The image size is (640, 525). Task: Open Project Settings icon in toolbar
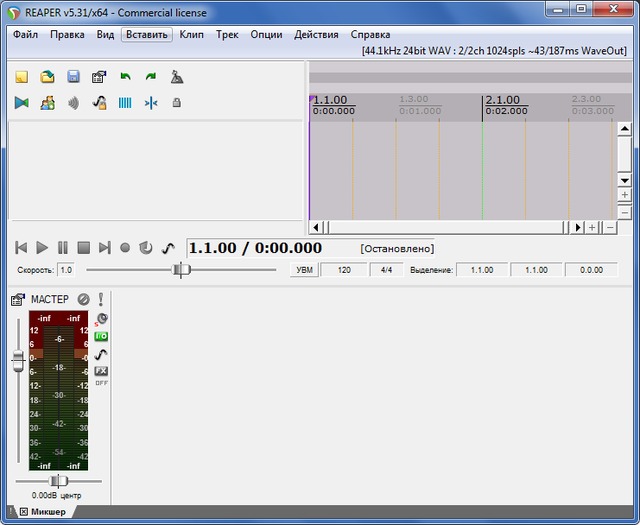tap(99, 76)
